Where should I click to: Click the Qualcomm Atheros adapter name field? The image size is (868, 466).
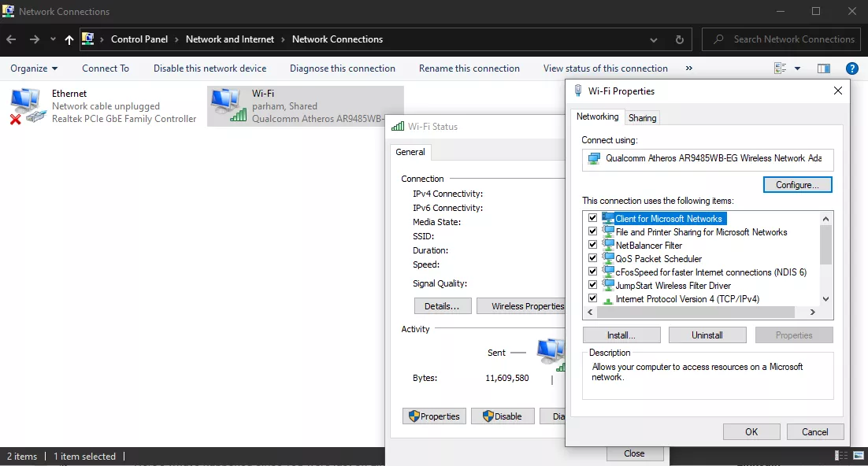tap(707, 159)
